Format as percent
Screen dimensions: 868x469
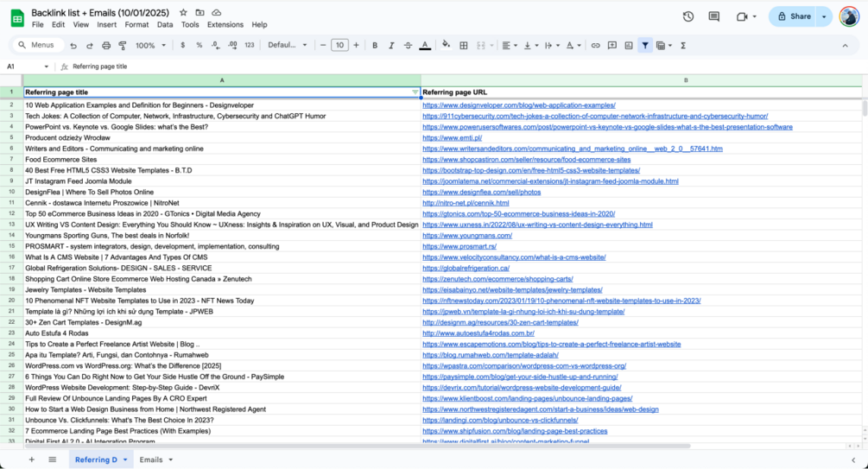point(200,46)
